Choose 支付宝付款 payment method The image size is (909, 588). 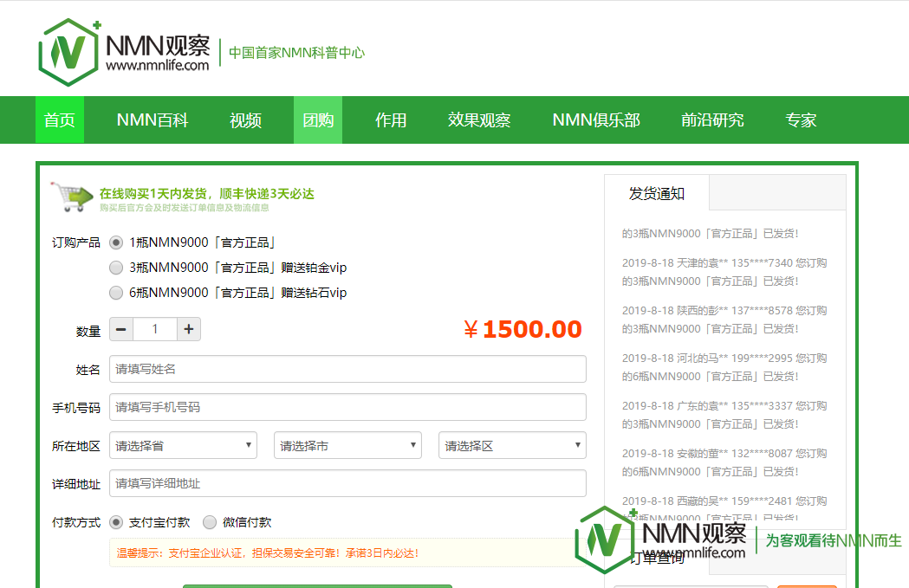click(x=116, y=522)
